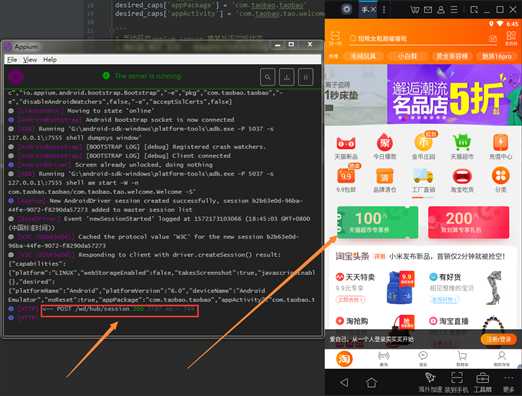Tap the green 100 coupon card
The height and width of the screenshot is (396, 522).
[x=377, y=222]
